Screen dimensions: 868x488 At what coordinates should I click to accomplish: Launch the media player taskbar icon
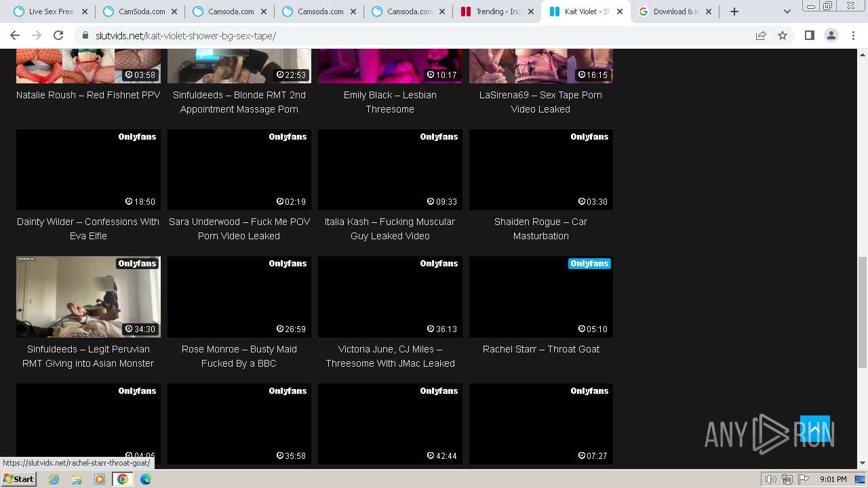[100, 479]
